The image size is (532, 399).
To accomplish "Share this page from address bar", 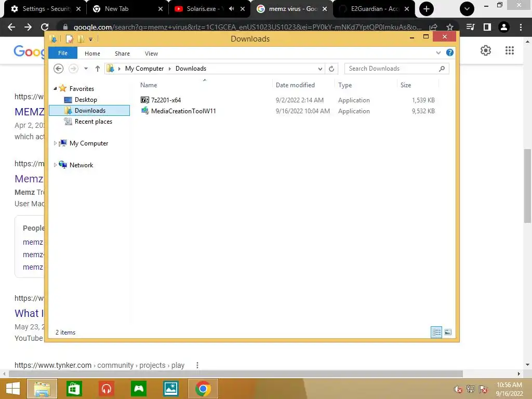I will click(433, 27).
